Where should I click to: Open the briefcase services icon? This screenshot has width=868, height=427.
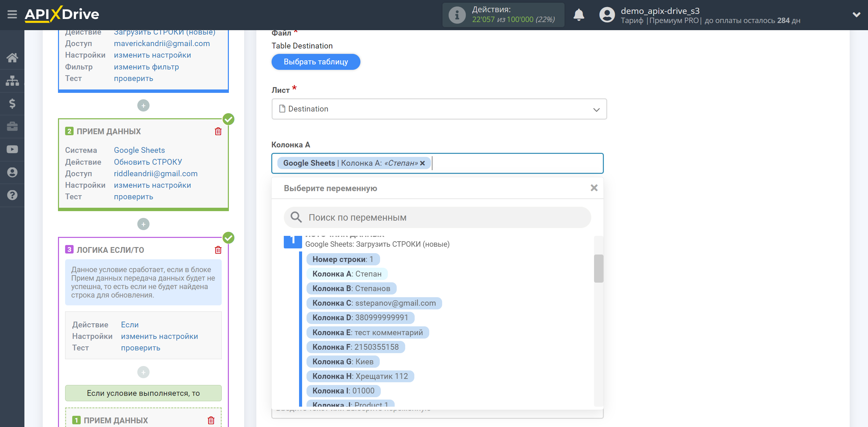[12, 126]
